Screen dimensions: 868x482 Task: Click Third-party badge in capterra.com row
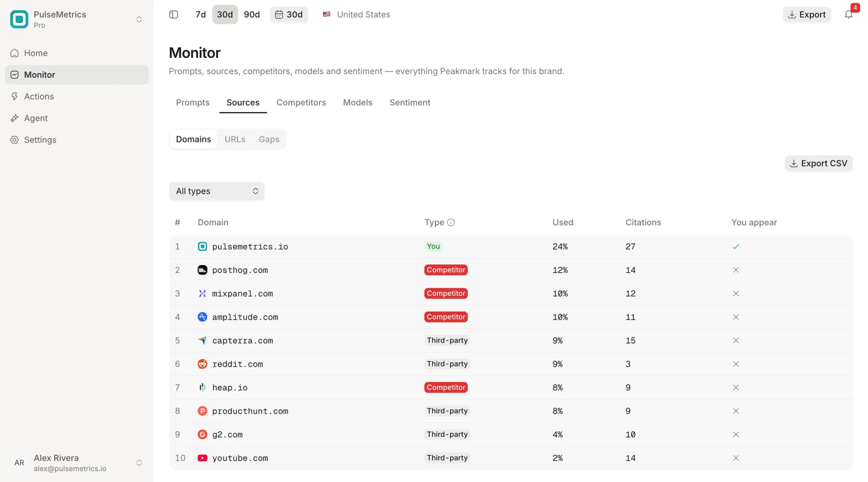(447, 340)
